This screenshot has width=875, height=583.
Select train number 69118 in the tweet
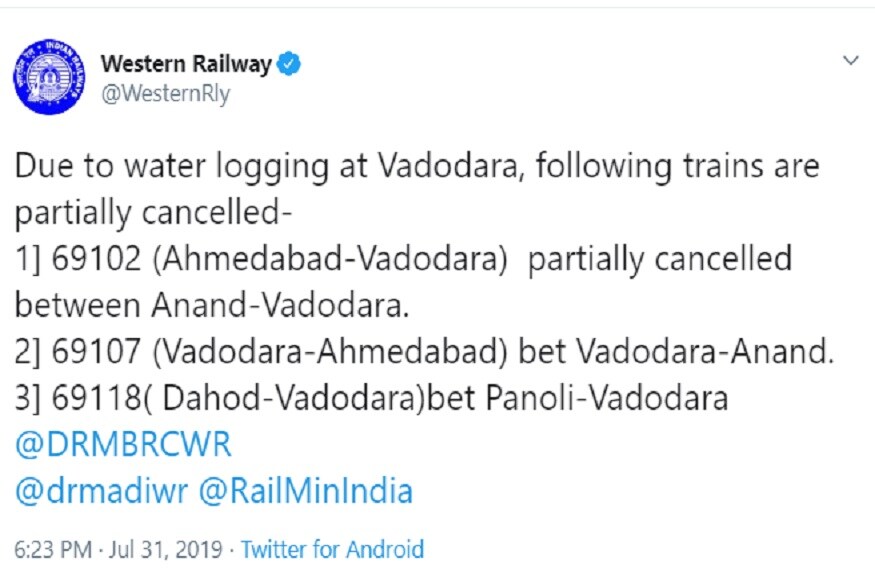[96, 398]
